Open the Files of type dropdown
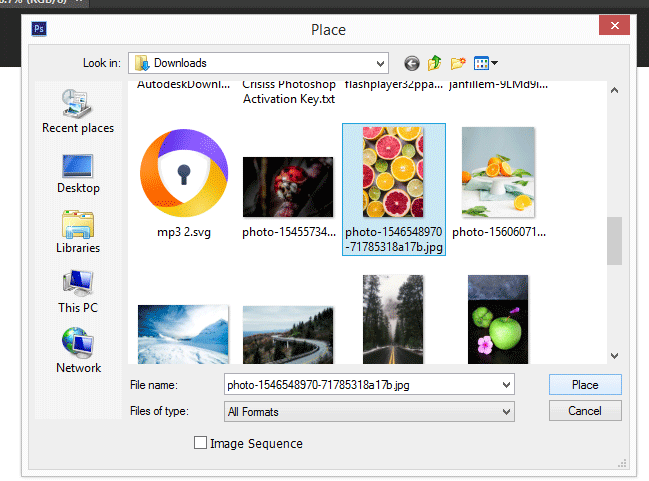Screen dimensions: 649x481 click(369, 411)
